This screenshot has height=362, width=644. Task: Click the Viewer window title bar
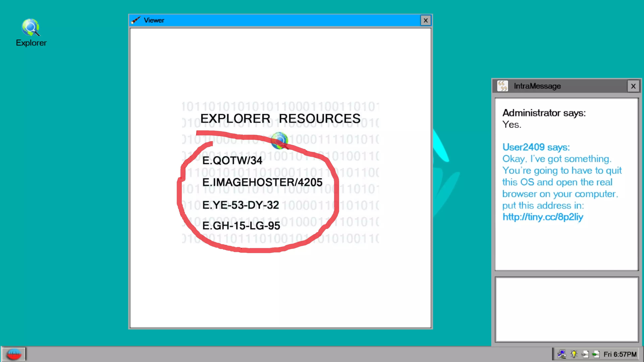pyautogui.click(x=275, y=20)
